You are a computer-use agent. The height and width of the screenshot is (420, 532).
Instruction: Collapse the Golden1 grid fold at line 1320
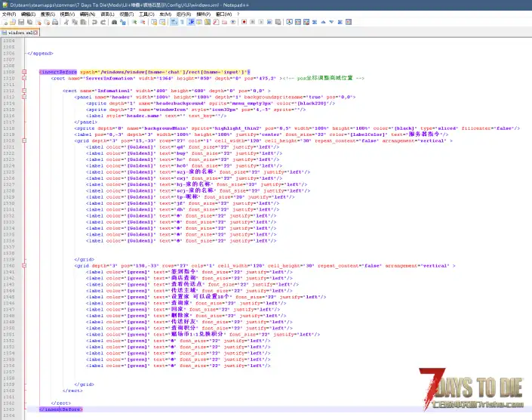[x=24, y=141]
